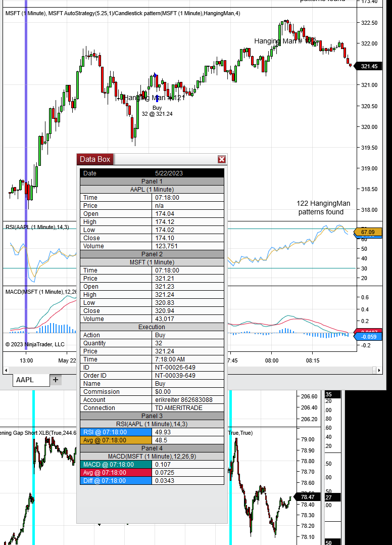The width and height of the screenshot is (392, 545).
Task: Click the Execution header row
Action: (x=152, y=327)
